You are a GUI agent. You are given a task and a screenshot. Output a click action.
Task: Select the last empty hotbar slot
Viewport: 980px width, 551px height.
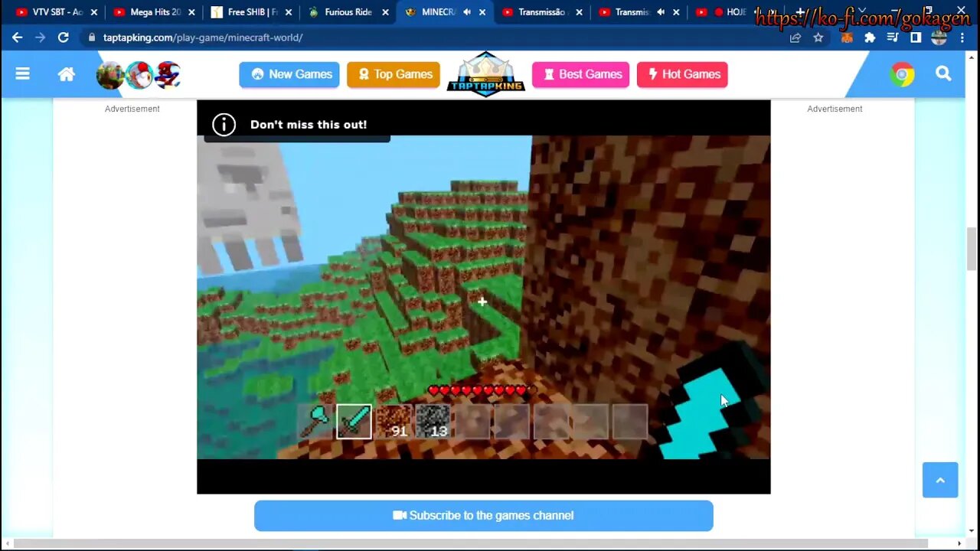[630, 421]
